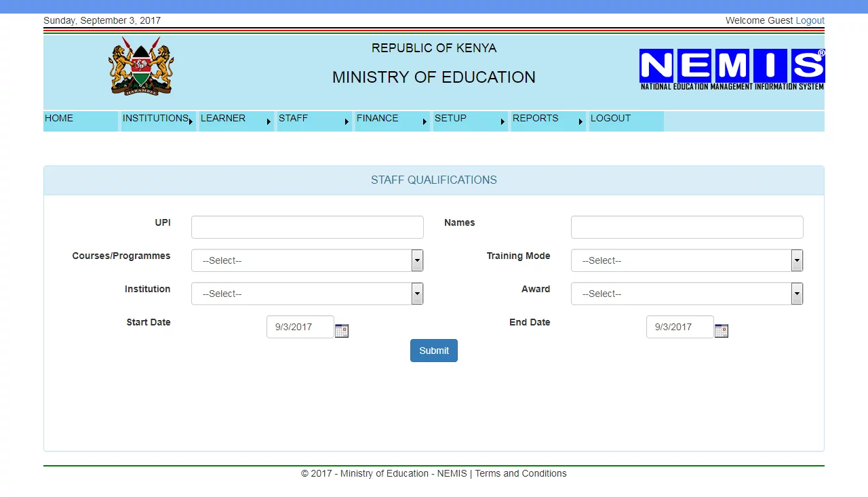868x497 pixels.
Task: Expand the REPORTS menu arrow
Action: [x=580, y=122]
